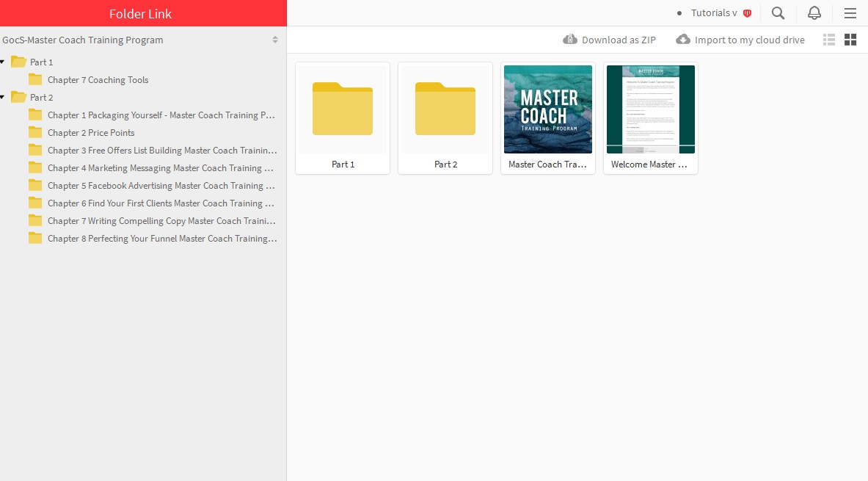This screenshot has height=481, width=868.
Task: Click the Welcome Master ... file caption
Action: pos(649,164)
